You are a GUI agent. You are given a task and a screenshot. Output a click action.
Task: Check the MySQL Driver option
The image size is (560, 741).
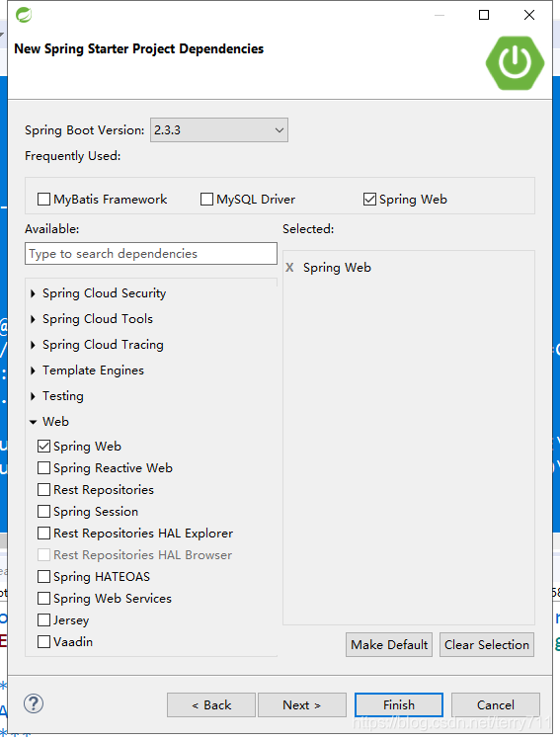(x=206, y=200)
